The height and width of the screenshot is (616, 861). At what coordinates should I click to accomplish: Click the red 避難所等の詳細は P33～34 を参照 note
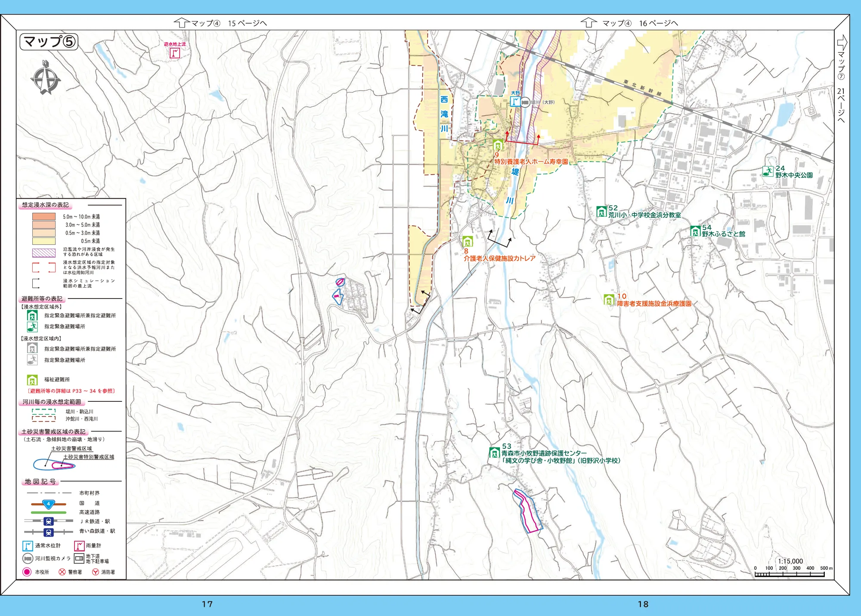coord(71,391)
